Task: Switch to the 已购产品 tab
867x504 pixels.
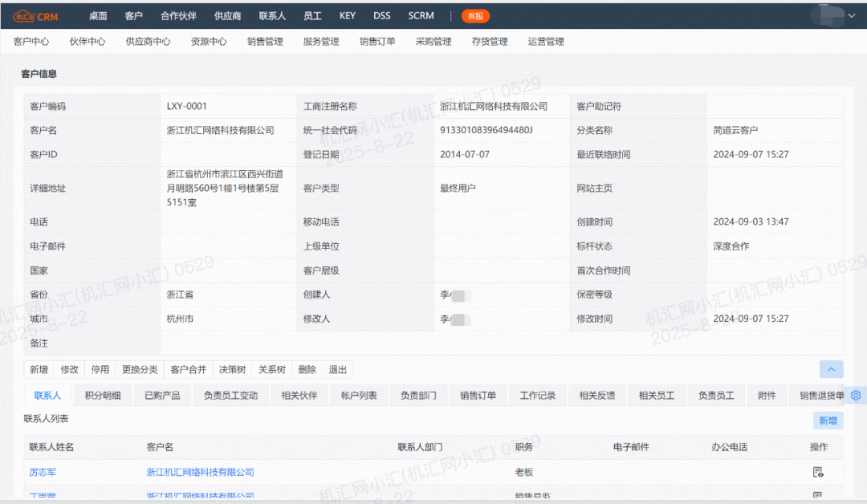Action: [161, 395]
